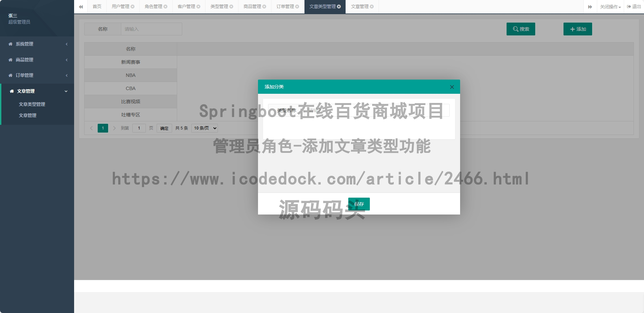The image size is (644, 313).
Task: Close the 订单管理 tab via its x icon
Action: 297,6
